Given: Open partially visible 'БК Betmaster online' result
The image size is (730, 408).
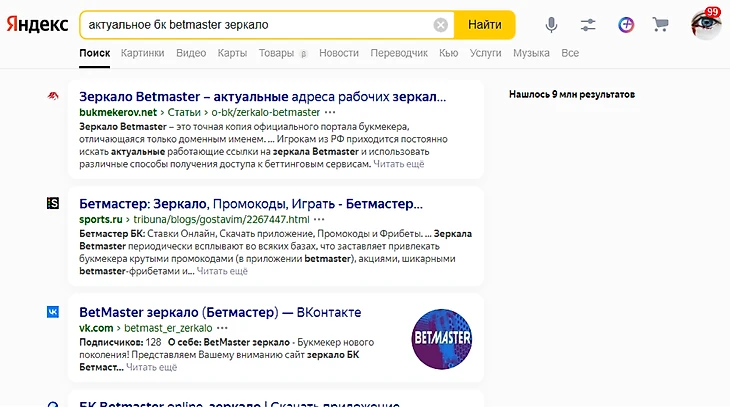Looking at the screenshot, I should [x=239, y=404].
